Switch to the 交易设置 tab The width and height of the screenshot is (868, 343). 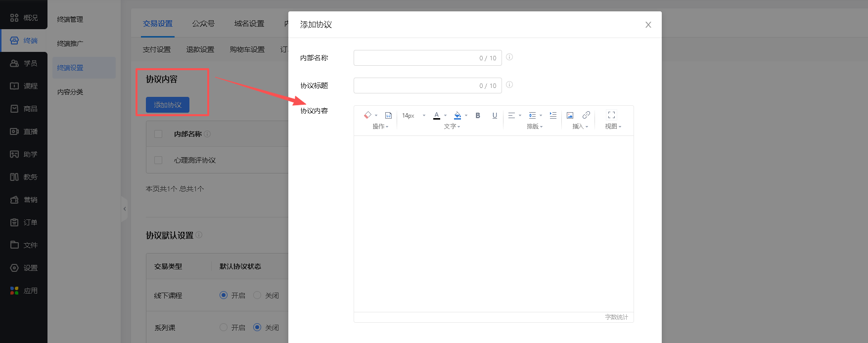tap(158, 24)
